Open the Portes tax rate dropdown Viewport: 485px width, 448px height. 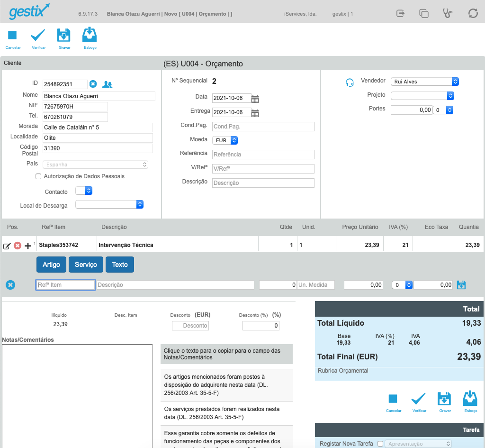443,110
